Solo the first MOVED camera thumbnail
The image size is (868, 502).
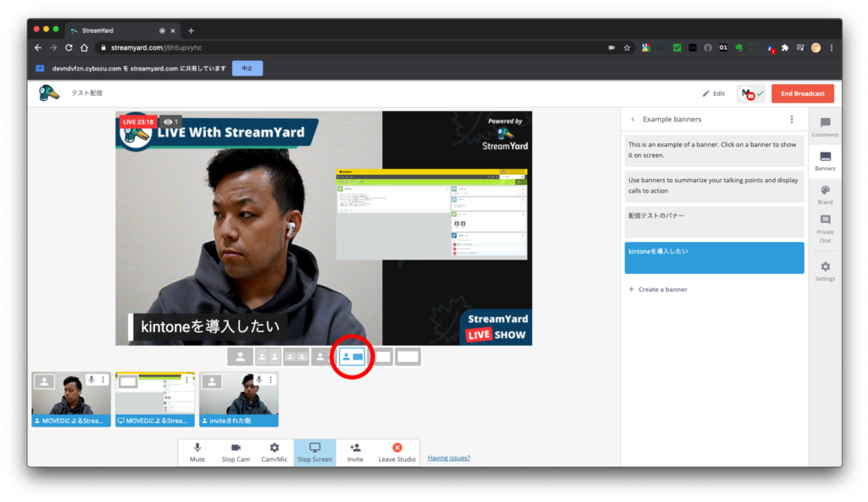[44, 382]
